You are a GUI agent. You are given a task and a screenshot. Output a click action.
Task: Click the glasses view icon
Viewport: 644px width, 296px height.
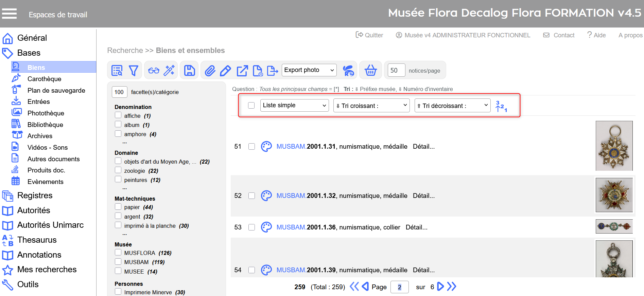(154, 71)
